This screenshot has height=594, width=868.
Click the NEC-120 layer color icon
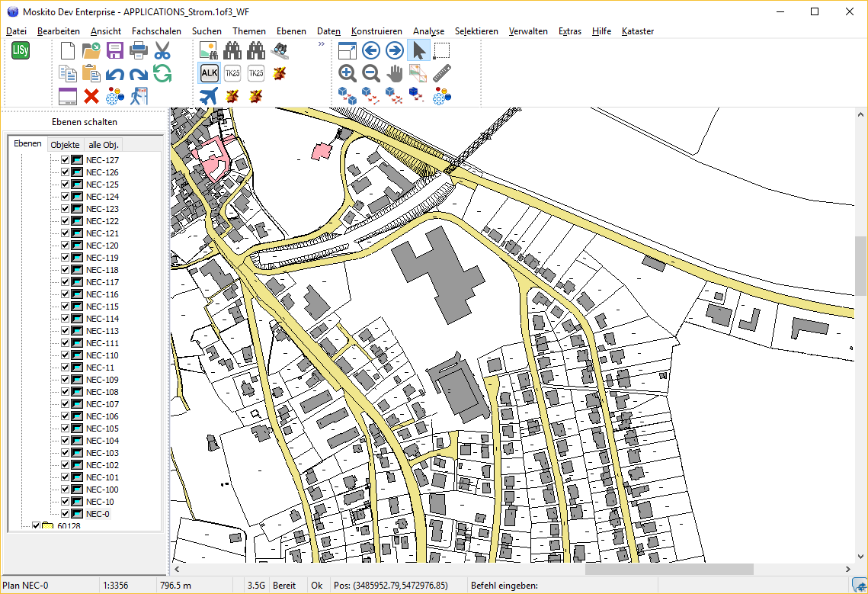pyautogui.click(x=77, y=246)
